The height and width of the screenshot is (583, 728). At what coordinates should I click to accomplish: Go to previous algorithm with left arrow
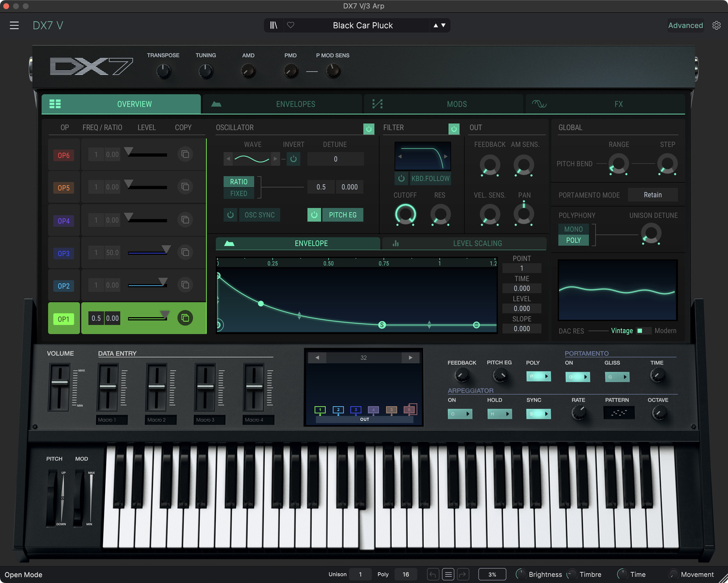click(x=317, y=358)
